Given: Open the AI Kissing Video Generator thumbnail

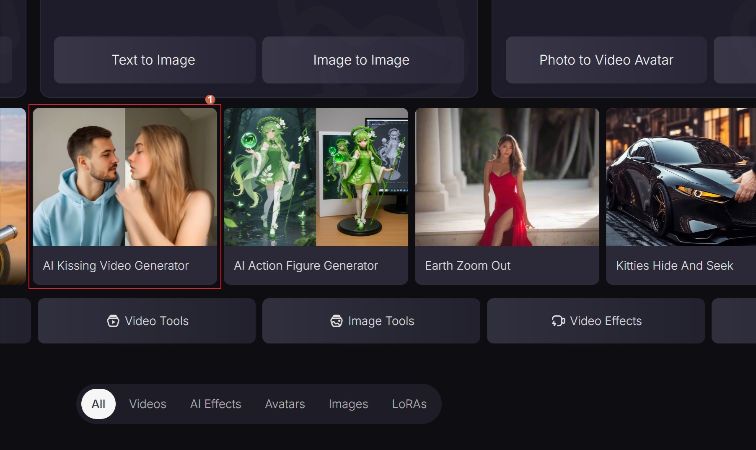Looking at the screenshot, I should (125, 177).
